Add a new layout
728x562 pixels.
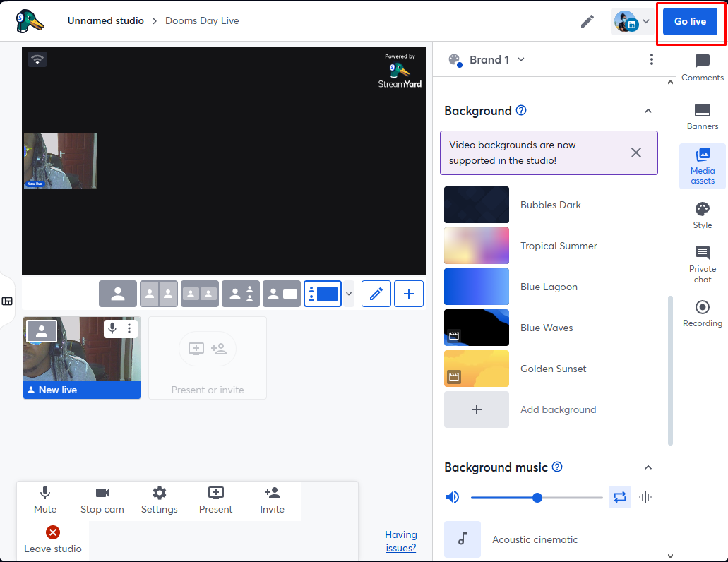coord(409,294)
